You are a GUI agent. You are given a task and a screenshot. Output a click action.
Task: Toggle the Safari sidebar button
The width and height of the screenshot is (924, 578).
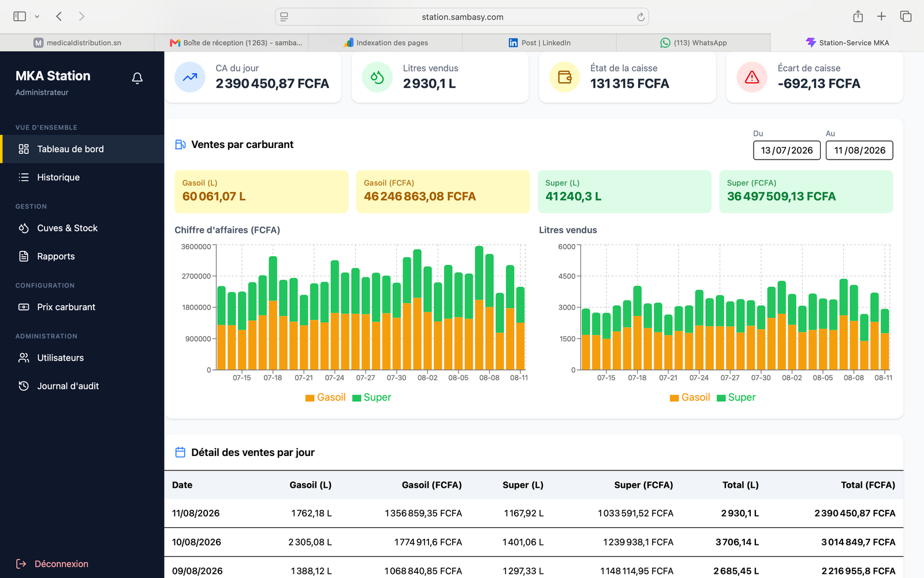pyautogui.click(x=20, y=17)
